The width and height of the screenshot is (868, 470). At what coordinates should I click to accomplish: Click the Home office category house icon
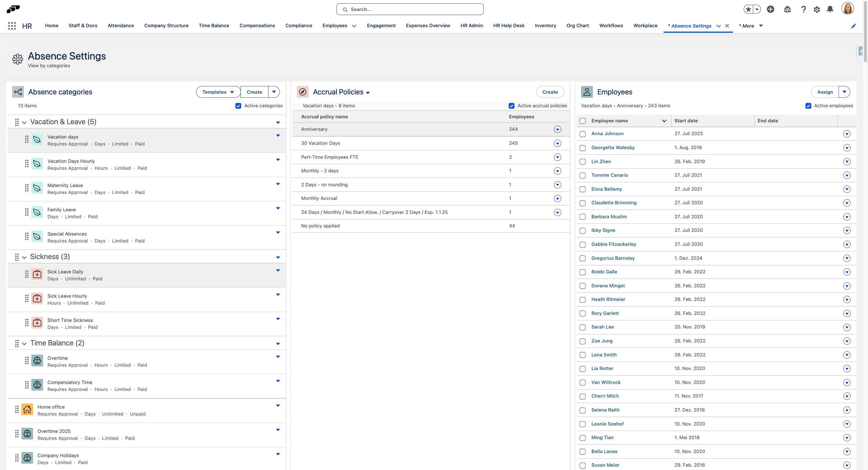27,409
